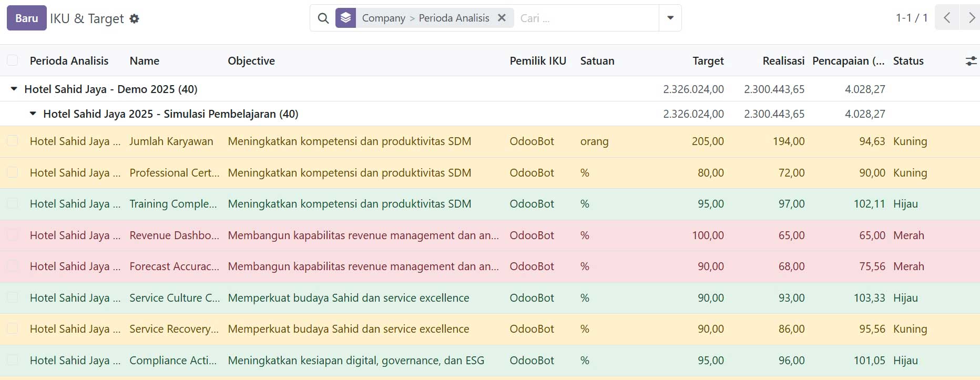Sort by the Pencapaian column header
The image size is (980, 380).
coord(849,61)
